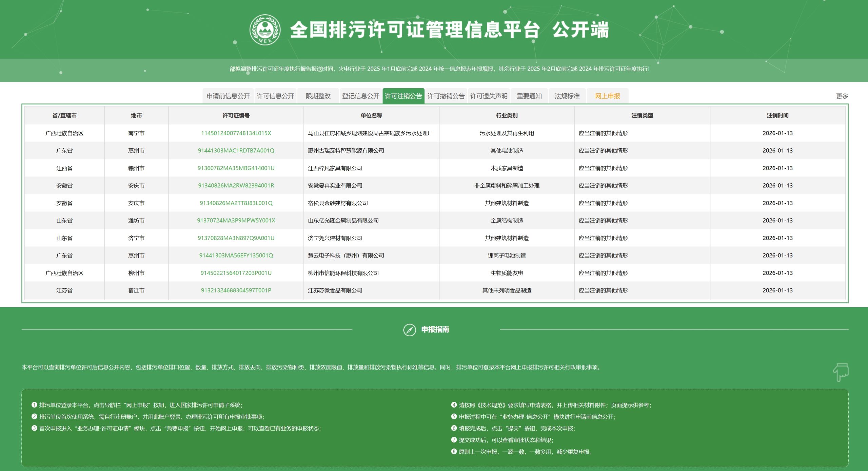Screen dimensions: 868x471
Task: Open the 重要通知 tab
Action: 529,96
